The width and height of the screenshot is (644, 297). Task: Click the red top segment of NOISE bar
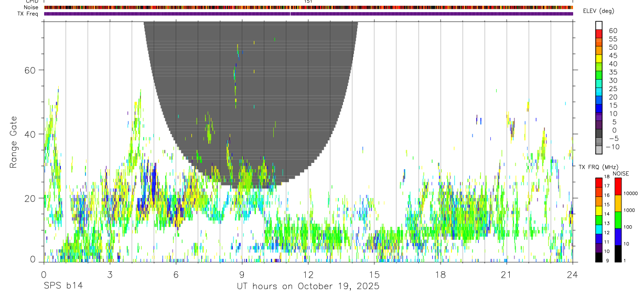[618, 186]
